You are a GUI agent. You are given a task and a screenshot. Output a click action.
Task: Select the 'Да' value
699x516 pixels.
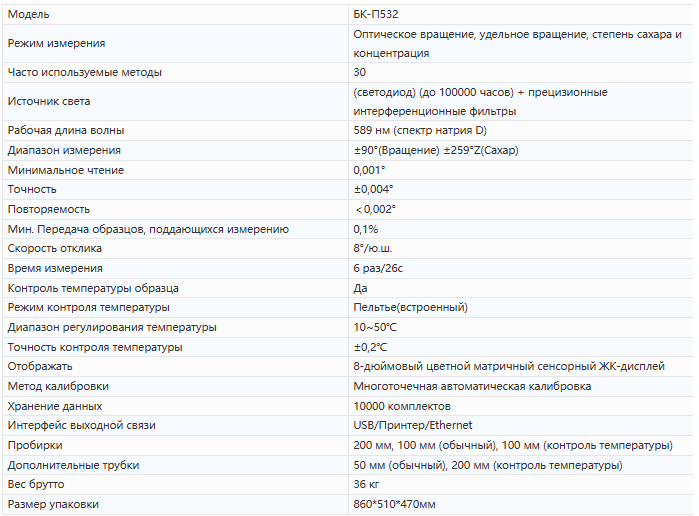pos(360,288)
